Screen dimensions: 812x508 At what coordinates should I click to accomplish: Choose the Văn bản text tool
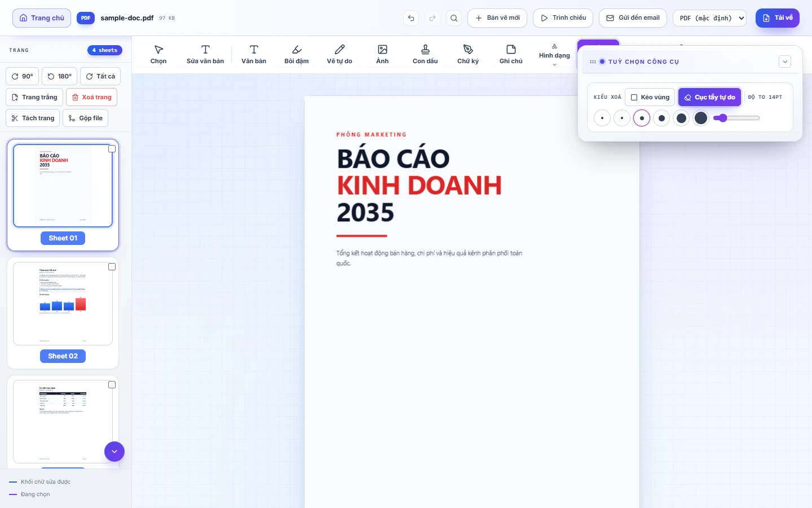(x=254, y=55)
